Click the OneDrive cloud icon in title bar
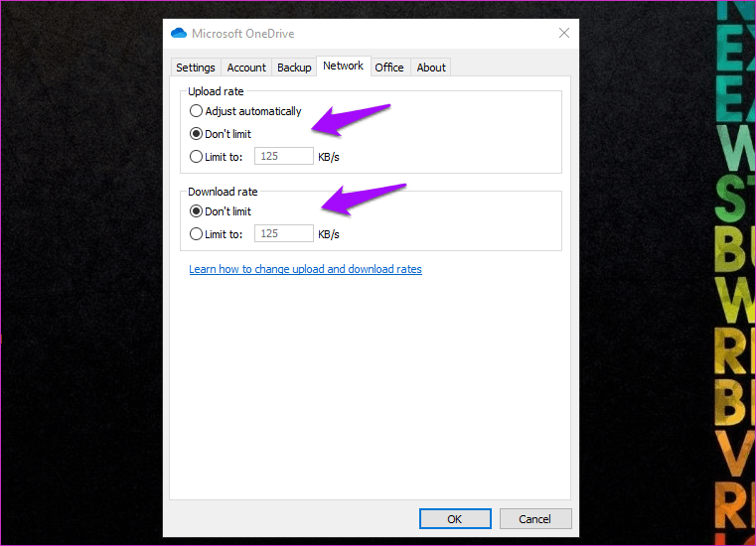 point(179,33)
